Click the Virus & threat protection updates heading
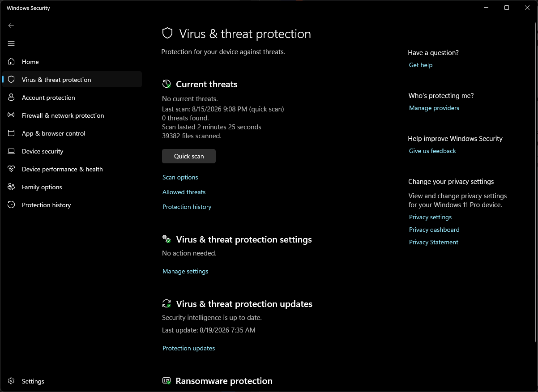 [x=244, y=304]
